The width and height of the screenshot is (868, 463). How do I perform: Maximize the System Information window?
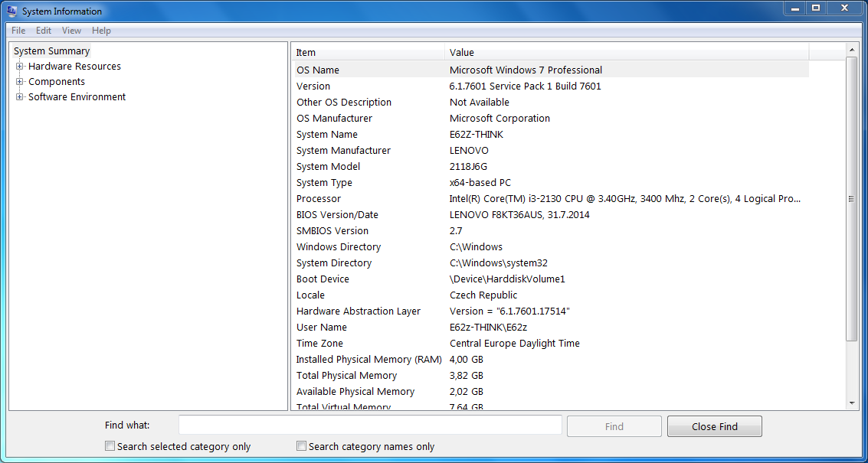(816, 8)
